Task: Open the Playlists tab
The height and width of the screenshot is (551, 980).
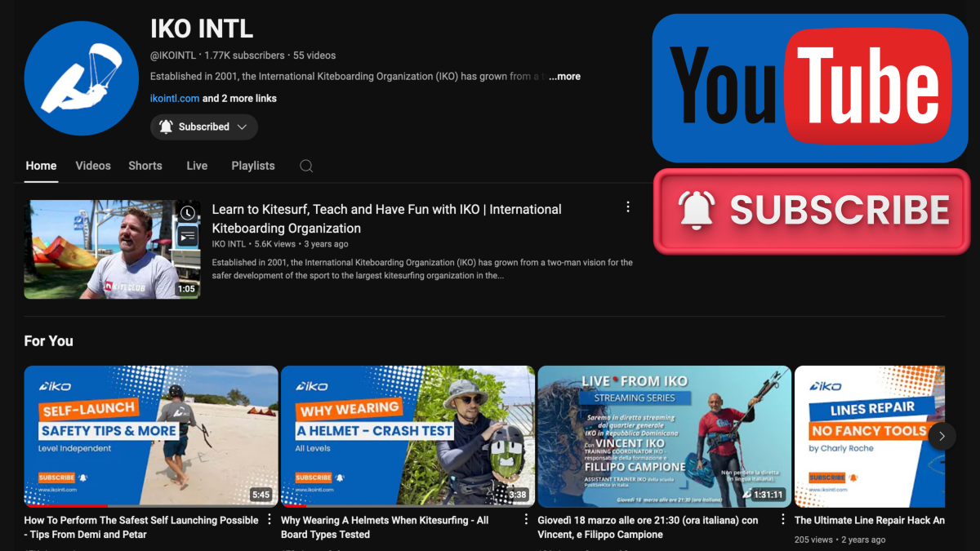Action: point(253,166)
